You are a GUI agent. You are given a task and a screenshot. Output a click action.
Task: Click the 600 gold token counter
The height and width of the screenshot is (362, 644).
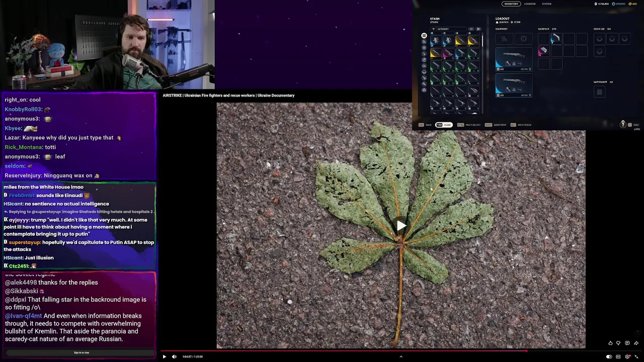(x=632, y=4)
